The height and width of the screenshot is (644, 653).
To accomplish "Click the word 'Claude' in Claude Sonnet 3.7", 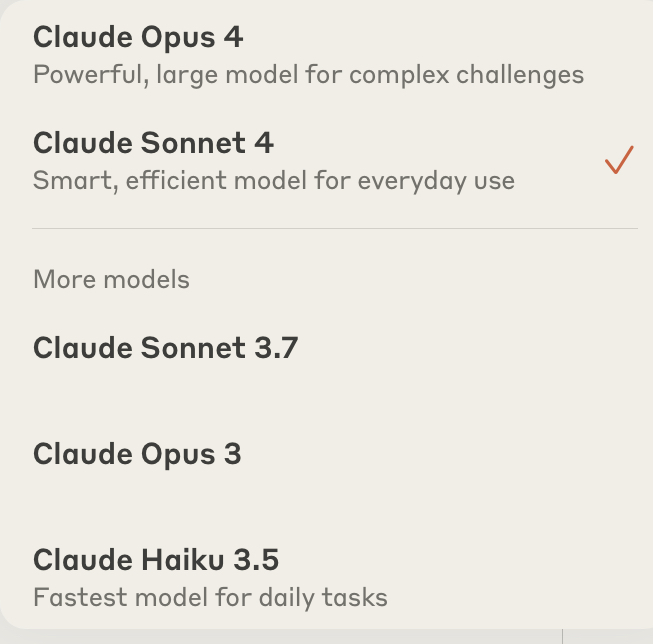I will click(83, 348).
